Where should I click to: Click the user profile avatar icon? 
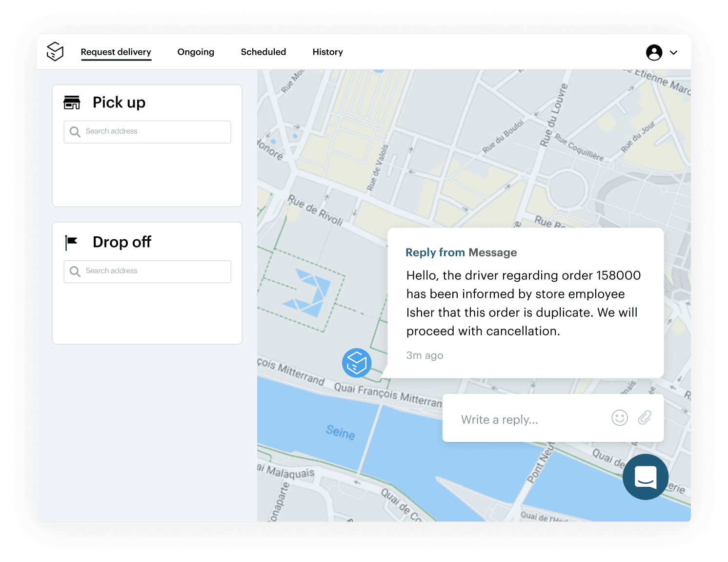point(654,52)
